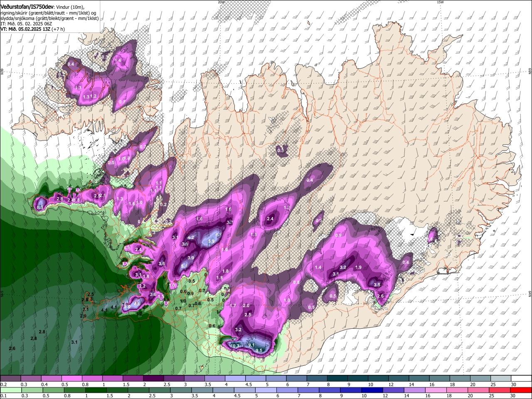The width and height of the screenshot is (532, 399).
Task: Select the light pink swatch labeled 16 in lower legend
Action: click(436, 390)
